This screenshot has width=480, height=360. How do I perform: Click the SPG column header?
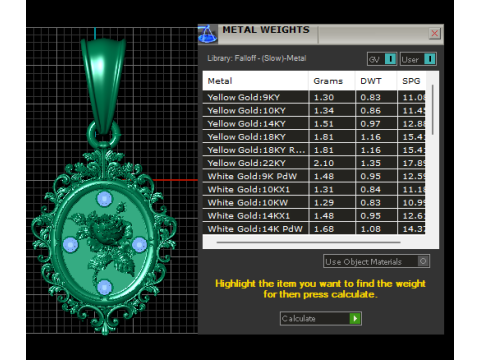411,81
